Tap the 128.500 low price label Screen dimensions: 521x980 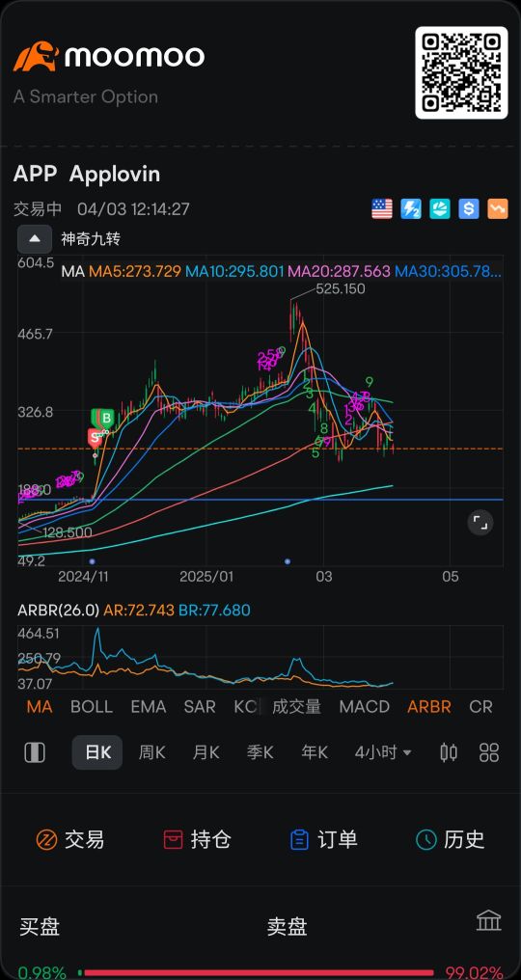(x=67, y=532)
